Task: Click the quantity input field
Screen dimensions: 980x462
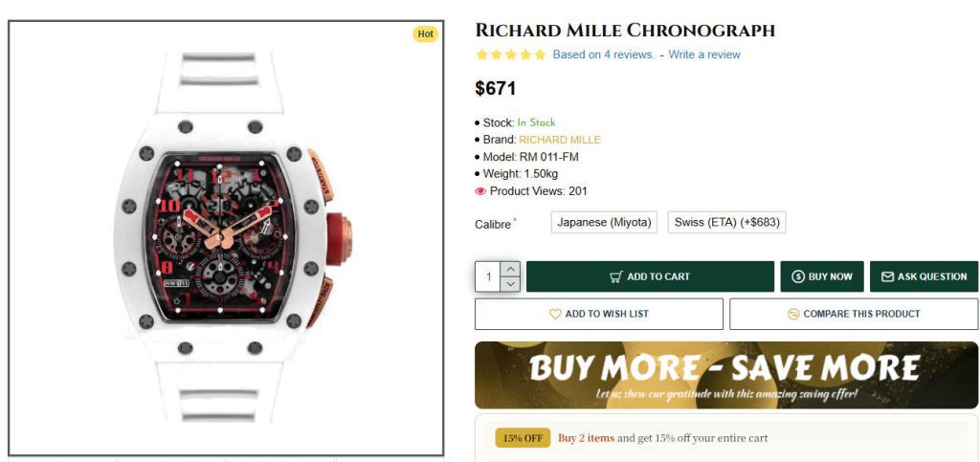Action: [x=488, y=277]
